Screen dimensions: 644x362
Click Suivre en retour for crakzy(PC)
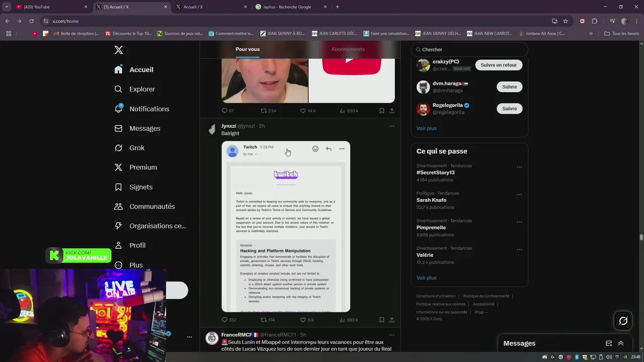[x=499, y=65]
